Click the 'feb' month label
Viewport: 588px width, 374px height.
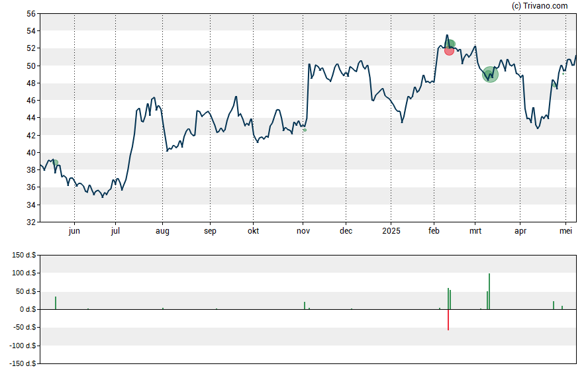(434, 231)
